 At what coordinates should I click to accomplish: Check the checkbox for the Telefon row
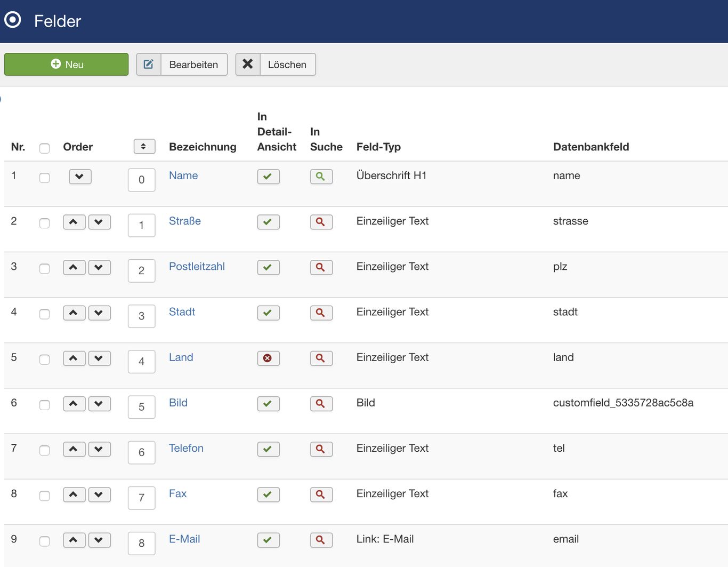(45, 450)
